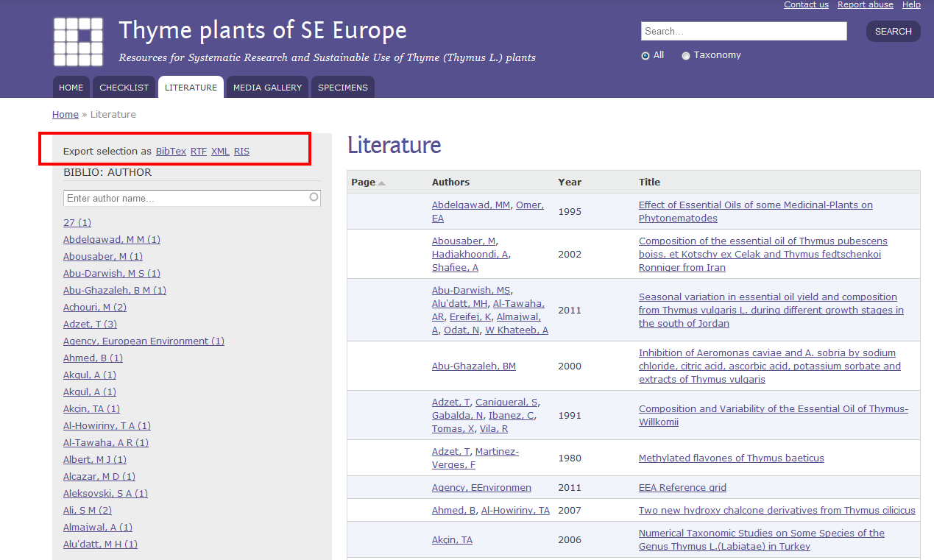Filter by author Achouri, M (2)
The width and height of the screenshot is (934, 560).
tap(95, 307)
